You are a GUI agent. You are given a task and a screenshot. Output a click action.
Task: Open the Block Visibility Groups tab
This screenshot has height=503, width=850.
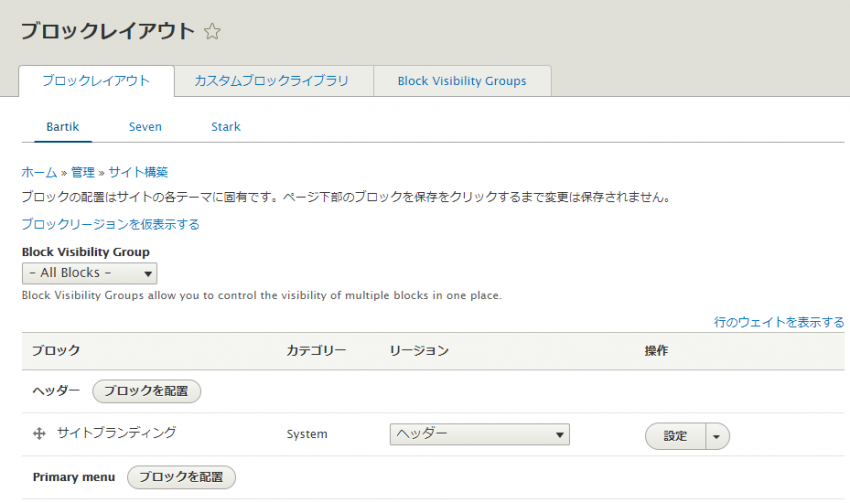(461, 81)
